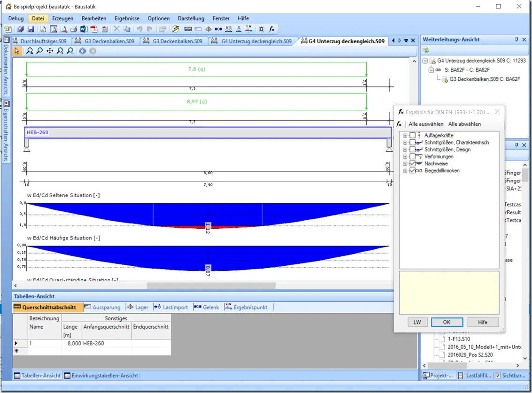Viewport: 532px width, 393px height.
Task: Open the Ergebnisse menu
Action: (127, 18)
